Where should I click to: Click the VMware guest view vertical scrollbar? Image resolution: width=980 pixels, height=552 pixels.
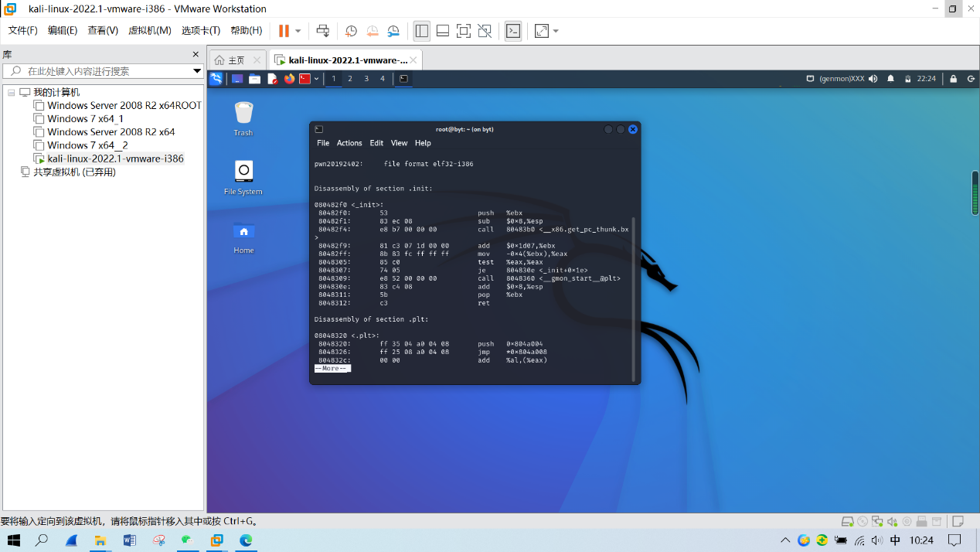tap(975, 193)
